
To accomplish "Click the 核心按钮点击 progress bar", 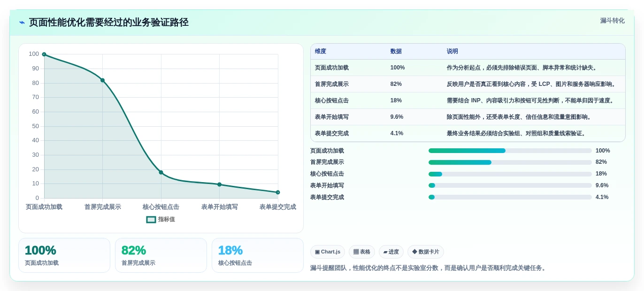I will tap(510, 174).
